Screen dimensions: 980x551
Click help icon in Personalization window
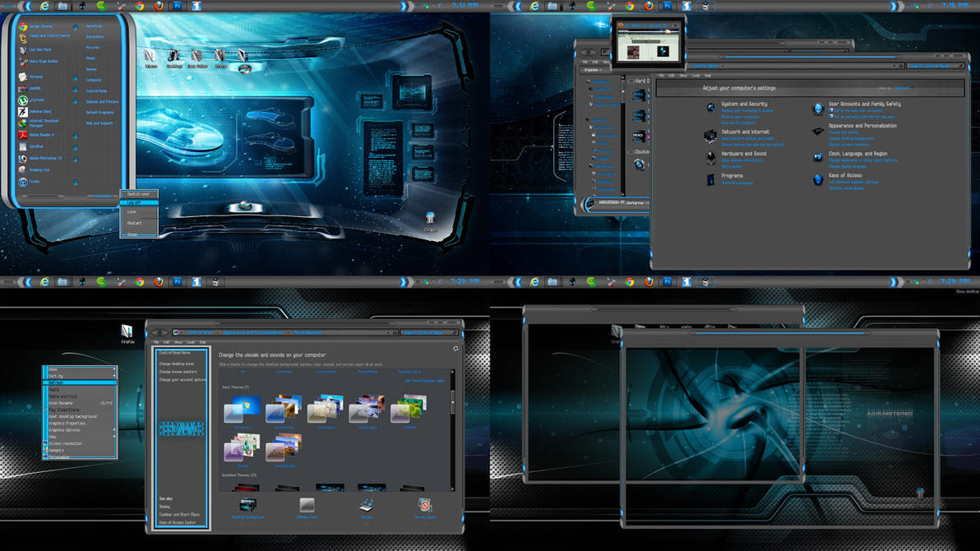pyautogui.click(x=455, y=349)
